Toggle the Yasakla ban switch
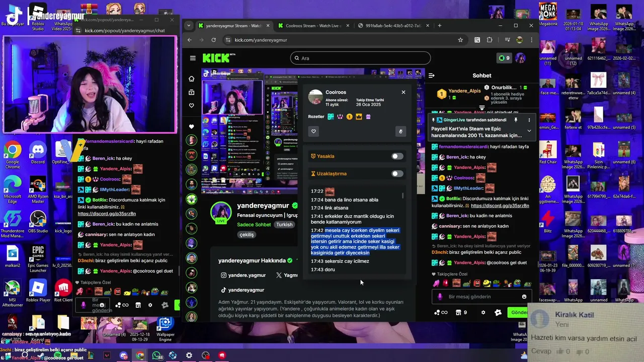The height and width of the screenshot is (362, 644). pos(397,156)
